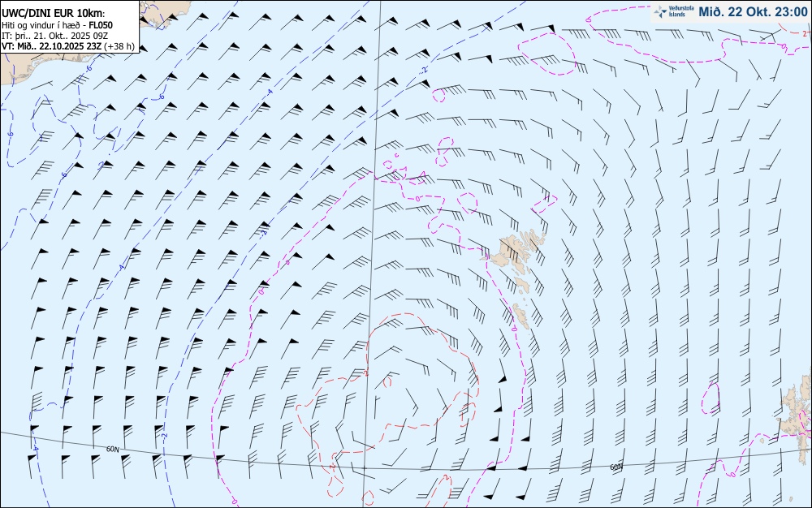Click the 'UWC/DINI EUR 10km:' title
Screen dimensions: 812x508
[x=54, y=14]
